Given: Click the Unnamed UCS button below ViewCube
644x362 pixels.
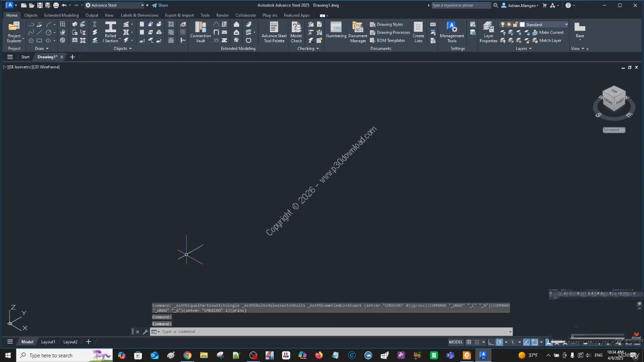Looking at the screenshot, I should click(614, 130).
